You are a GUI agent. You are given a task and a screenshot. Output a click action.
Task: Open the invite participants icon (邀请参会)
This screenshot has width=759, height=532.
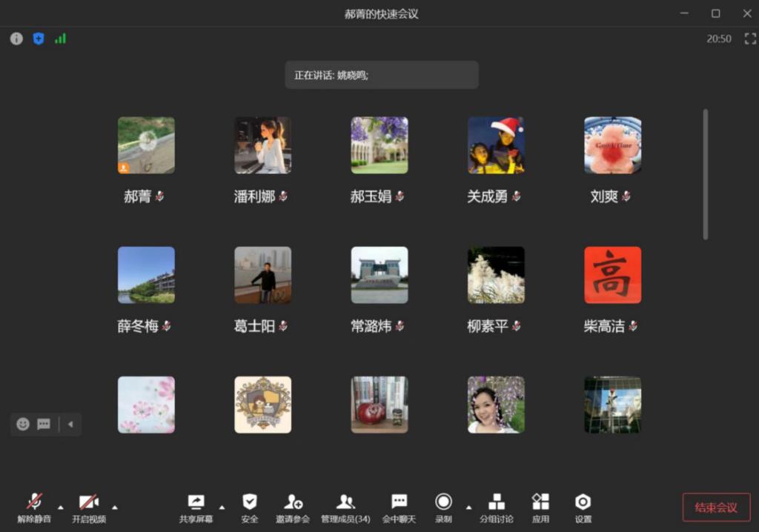tap(293, 508)
